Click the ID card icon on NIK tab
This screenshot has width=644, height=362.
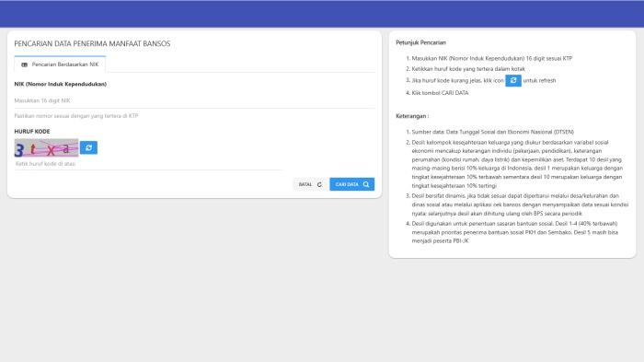pos(24,64)
